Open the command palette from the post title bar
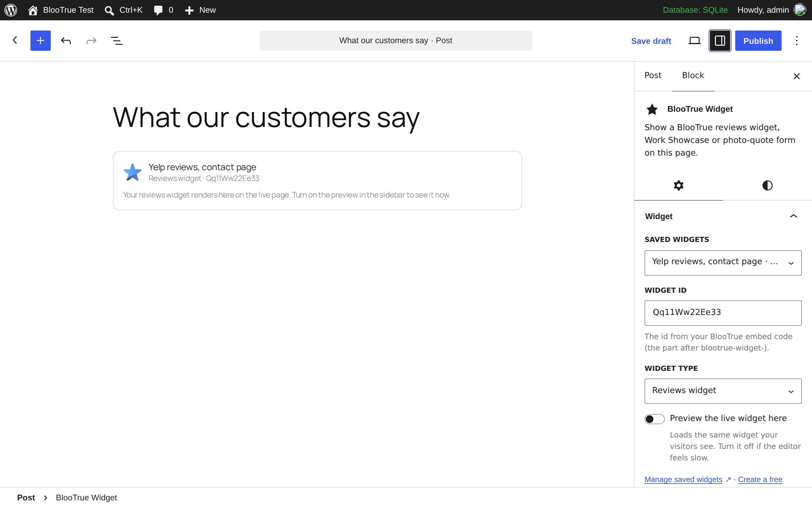812x508 pixels. click(x=396, y=41)
